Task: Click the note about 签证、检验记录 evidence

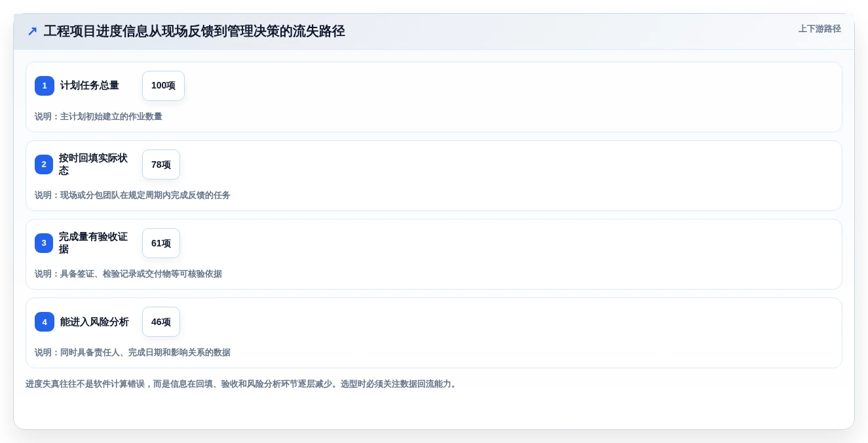Action: pyautogui.click(x=128, y=274)
